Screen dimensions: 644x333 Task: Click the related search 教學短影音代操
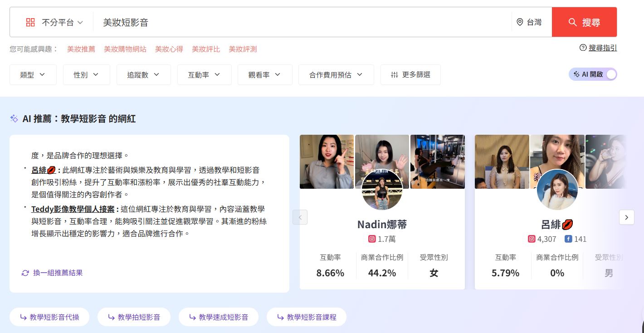[x=49, y=317]
